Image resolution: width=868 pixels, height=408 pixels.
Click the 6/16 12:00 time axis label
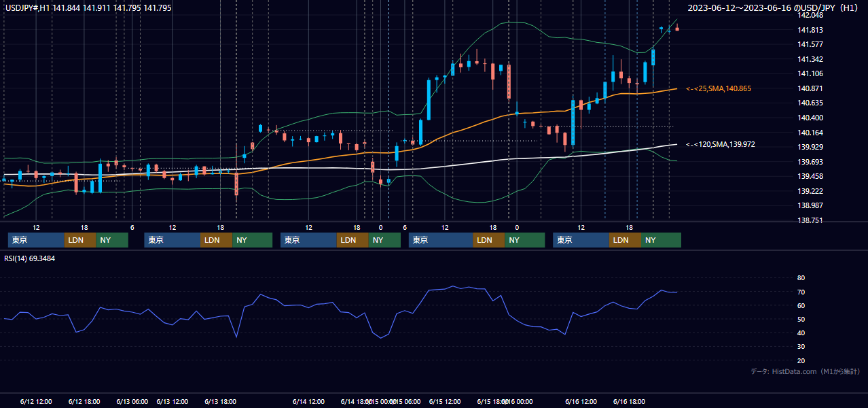[x=581, y=401]
